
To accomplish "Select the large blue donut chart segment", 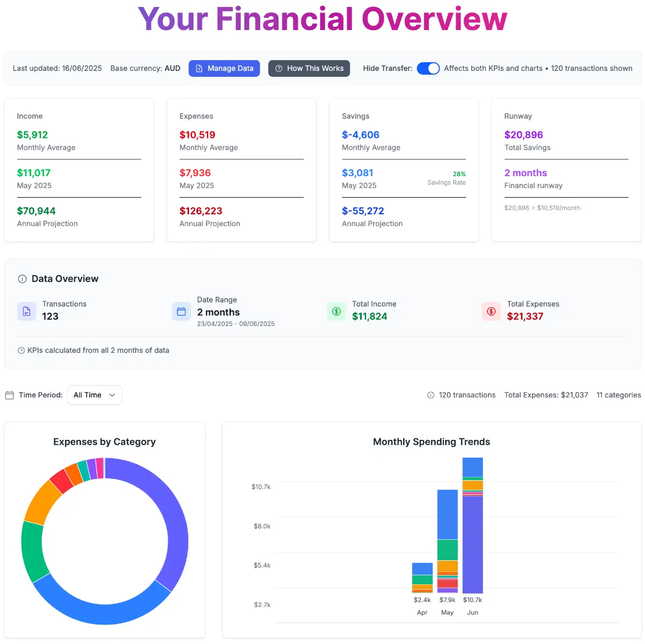I will click(x=102, y=609).
